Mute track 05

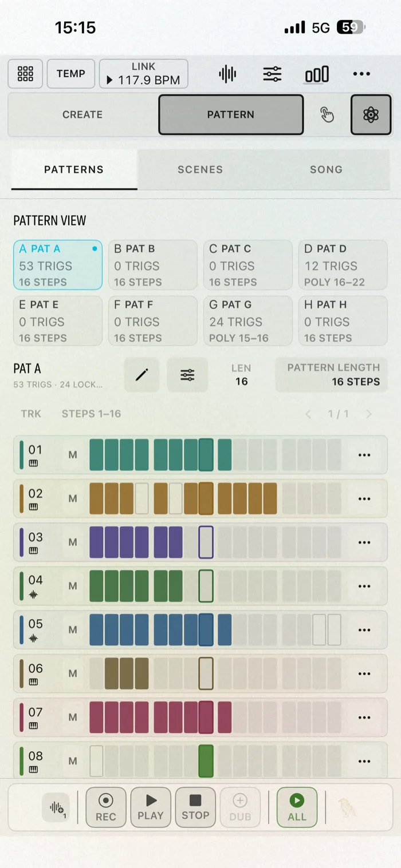click(x=73, y=630)
